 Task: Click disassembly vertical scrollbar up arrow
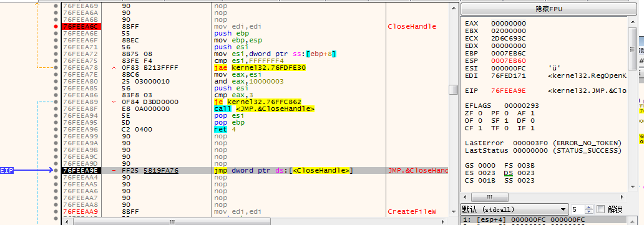[x=454, y=8]
